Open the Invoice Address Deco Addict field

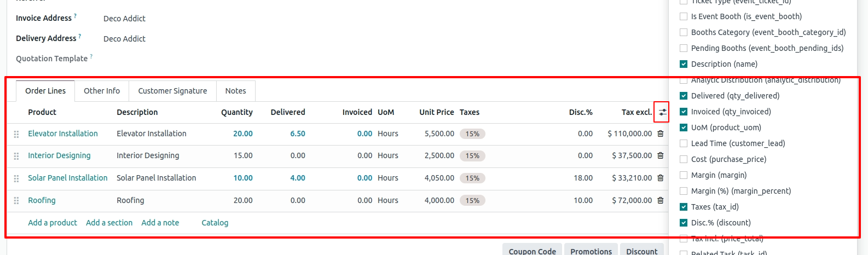[x=125, y=19]
